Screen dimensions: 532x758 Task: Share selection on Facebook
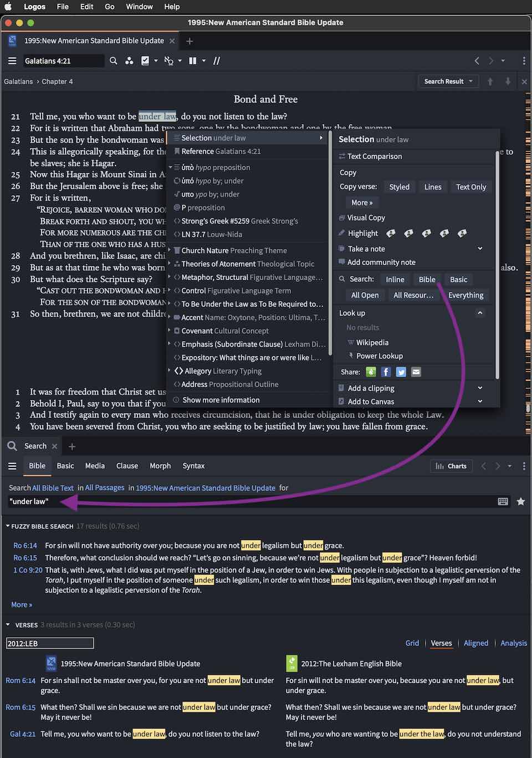point(386,372)
